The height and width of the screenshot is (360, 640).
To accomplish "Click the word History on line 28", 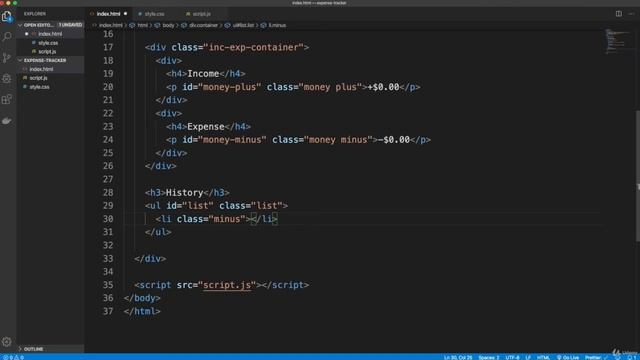I will [184, 193].
